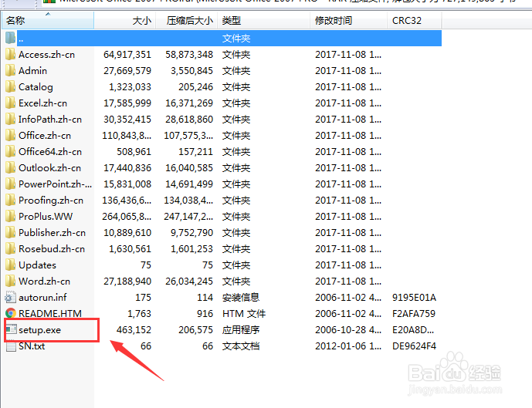The image size is (532, 408).
Task: Select the Rosebud.zh-cn folder name
Action: [52, 249]
